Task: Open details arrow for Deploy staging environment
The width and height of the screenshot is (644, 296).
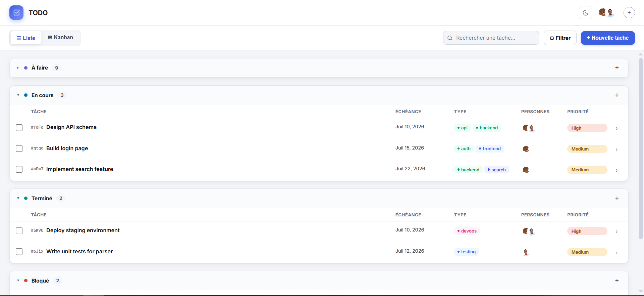Action: 616,231
